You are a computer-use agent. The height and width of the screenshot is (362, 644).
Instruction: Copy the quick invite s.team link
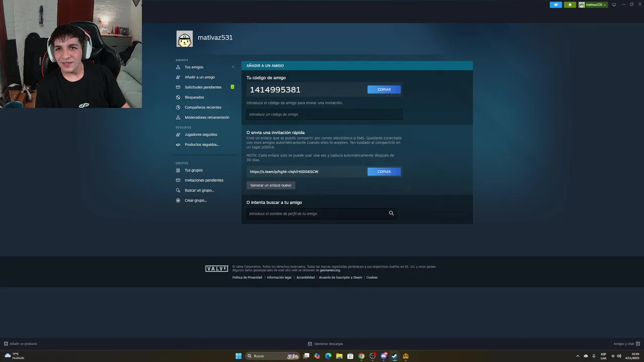tap(384, 171)
